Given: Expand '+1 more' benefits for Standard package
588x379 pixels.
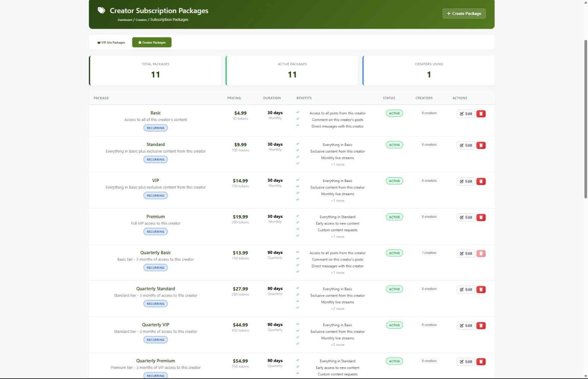Looking at the screenshot, I should [x=338, y=165].
